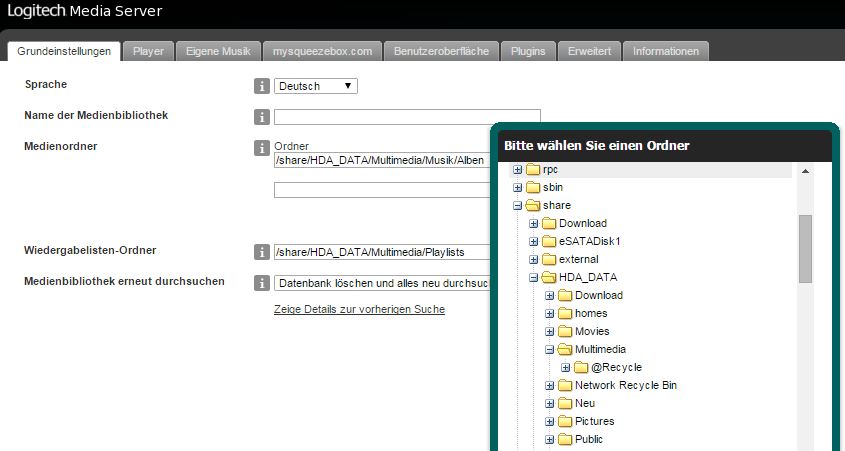The width and height of the screenshot is (845, 451).
Task: Click the Name der Medienbibliothek text field
Action: point(407,117)
